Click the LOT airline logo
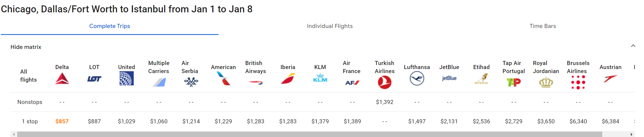The height and width of the screenshot is (137, 644). point(94,79)
